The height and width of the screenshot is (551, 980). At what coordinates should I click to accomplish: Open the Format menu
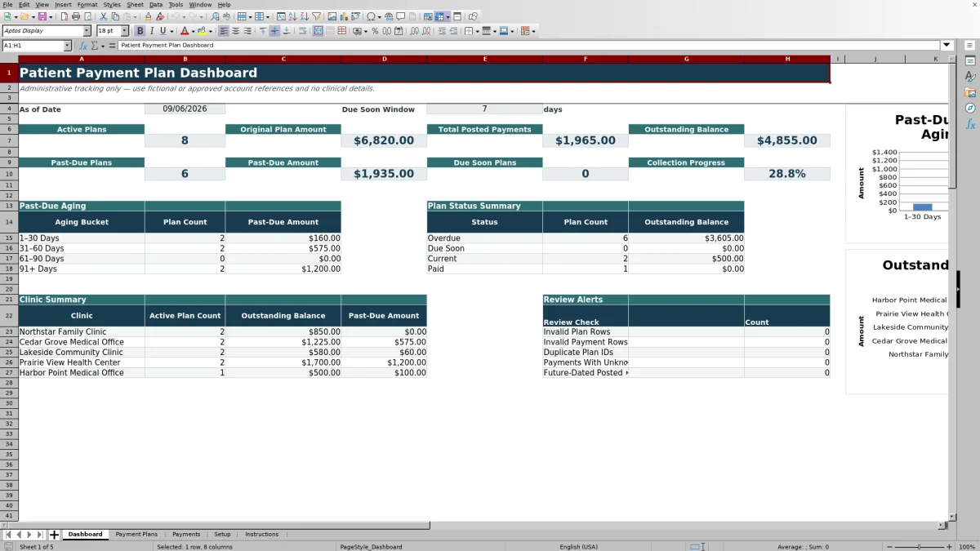point(87,5)
